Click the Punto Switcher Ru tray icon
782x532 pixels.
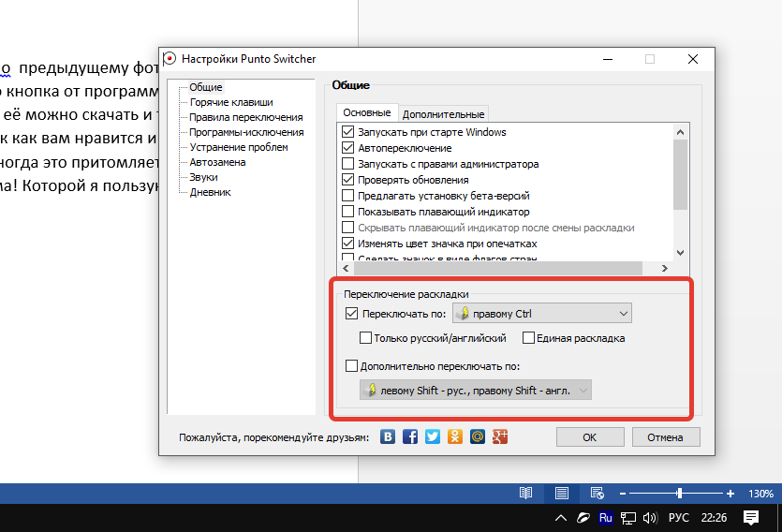click(x=605, y=518)
